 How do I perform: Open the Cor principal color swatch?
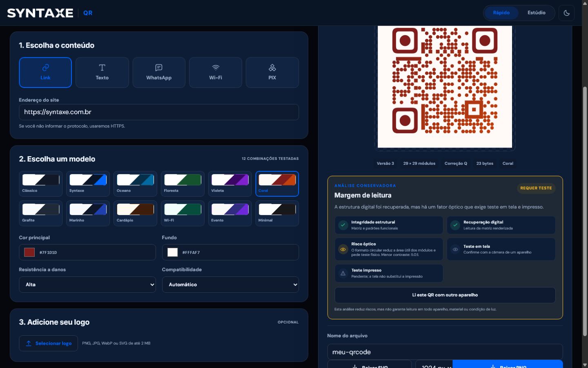(29, 252)
